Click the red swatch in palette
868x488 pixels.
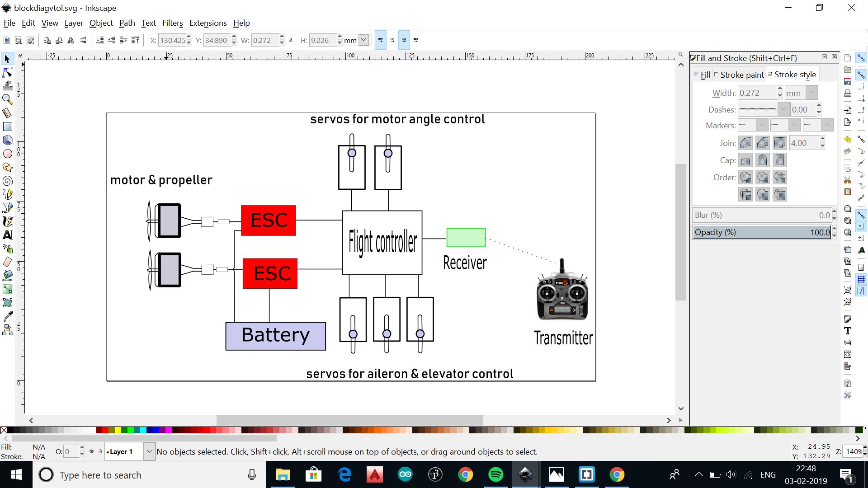(105, 430)
